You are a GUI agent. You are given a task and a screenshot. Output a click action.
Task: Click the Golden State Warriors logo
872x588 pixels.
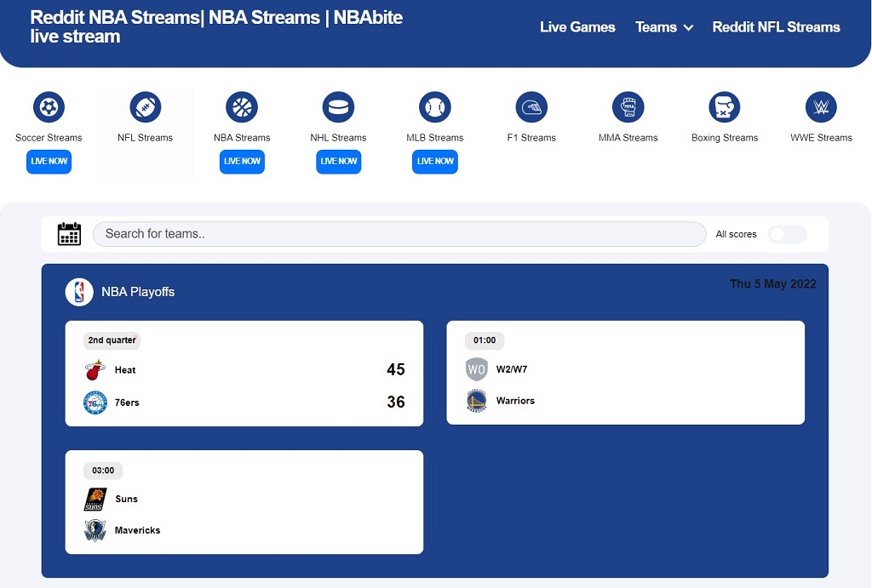(x=477, y=401)
